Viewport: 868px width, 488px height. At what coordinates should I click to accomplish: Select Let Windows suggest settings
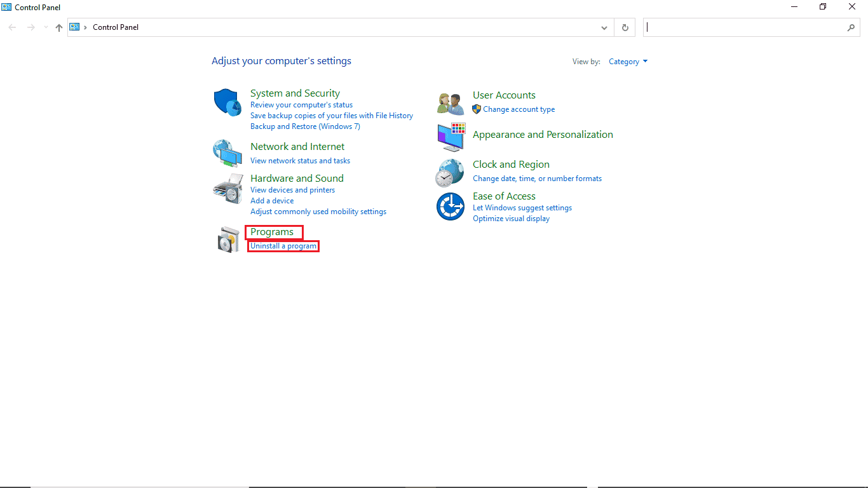522,208
